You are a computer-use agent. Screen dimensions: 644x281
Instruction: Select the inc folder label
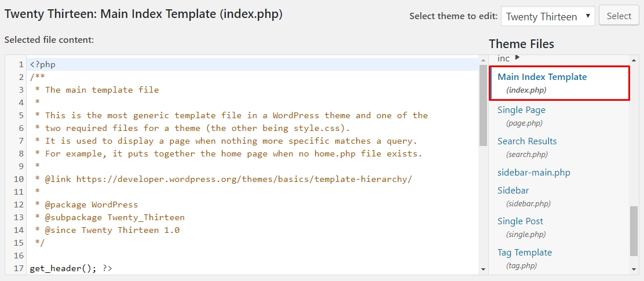(x=503, y=59)
